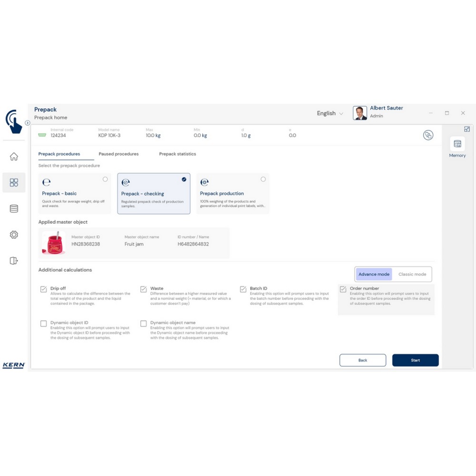Select the Prepack production radio button
This screenshot has height=476, width=476.
click(263, 179)
